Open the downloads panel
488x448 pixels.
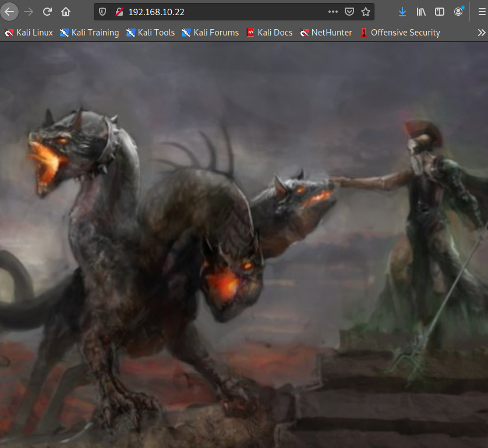tap(402, 12)
